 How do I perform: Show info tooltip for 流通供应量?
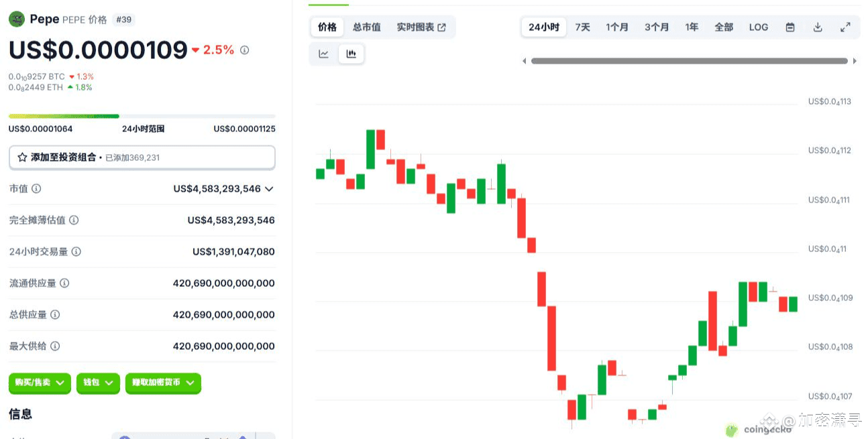click(64, 284)
